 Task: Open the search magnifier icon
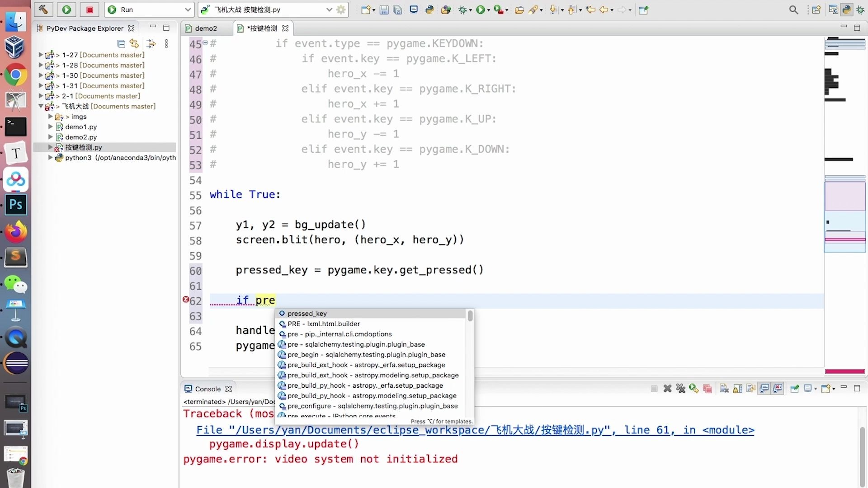click(793, 9)
